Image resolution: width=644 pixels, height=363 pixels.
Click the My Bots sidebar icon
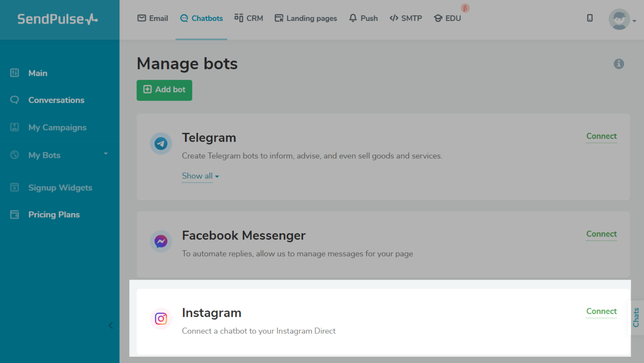point(15,154)
